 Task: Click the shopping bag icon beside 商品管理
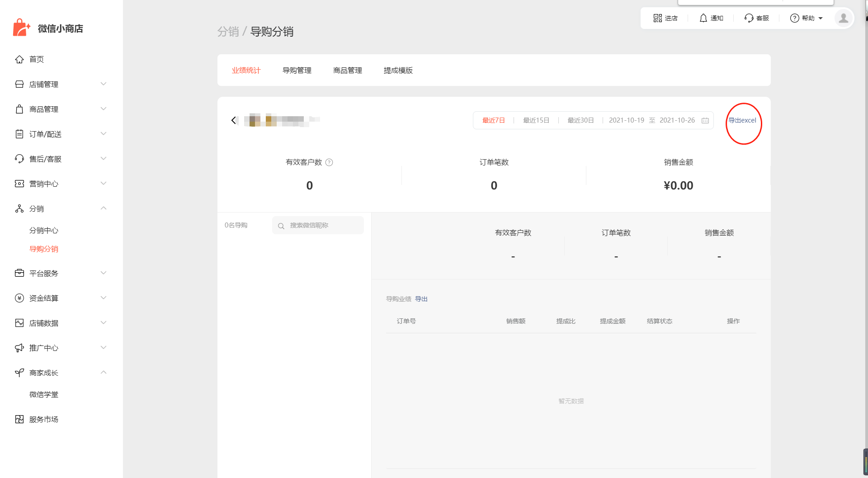(19, 109)
